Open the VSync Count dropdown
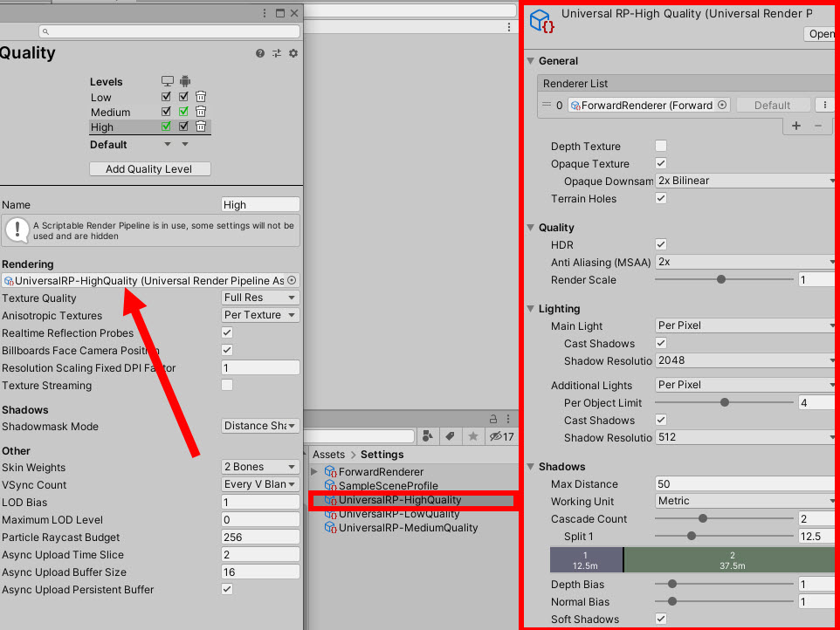This screenshot has height=630, width=840. tap(260, 484)
